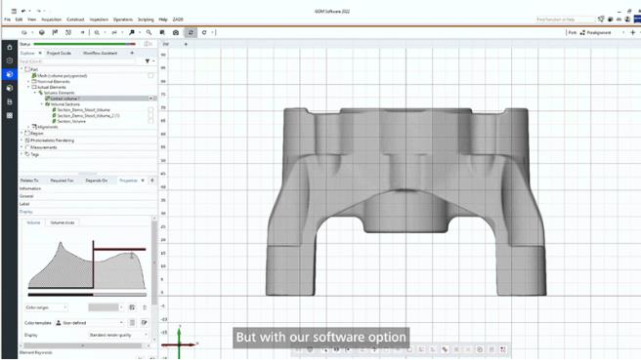Viewport: 641px width, 364px height.
Task: Open the File menu
Action: tap(8, 20)
